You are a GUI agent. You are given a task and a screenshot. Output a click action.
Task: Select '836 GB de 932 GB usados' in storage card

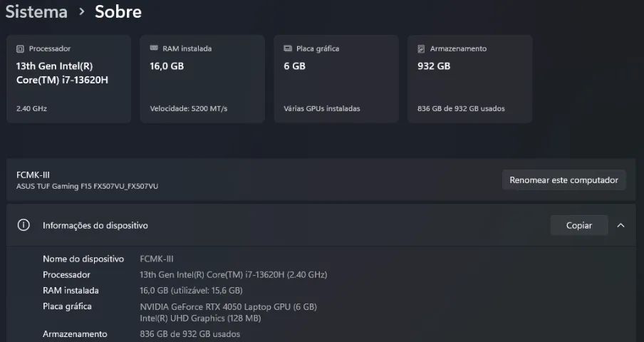(x=461, y=109)
